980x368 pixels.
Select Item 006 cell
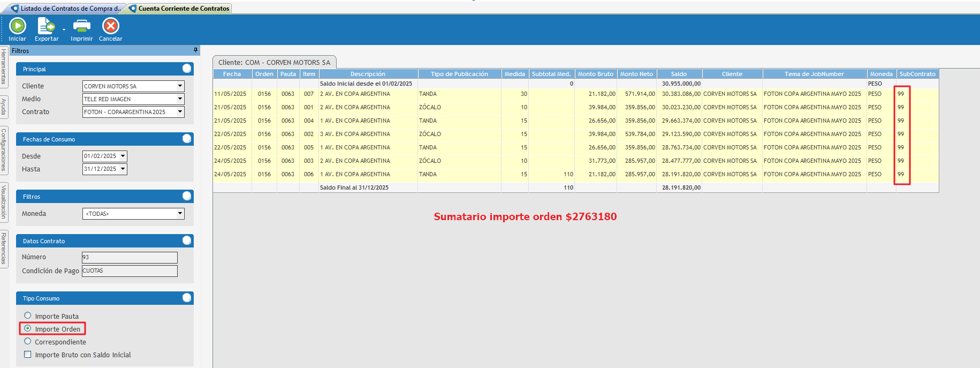pos(309,174)
